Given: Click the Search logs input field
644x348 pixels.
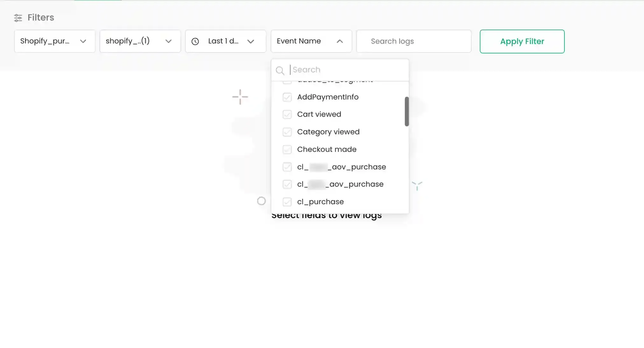Looking at the screenshot, I should click(x=414, y=41).
